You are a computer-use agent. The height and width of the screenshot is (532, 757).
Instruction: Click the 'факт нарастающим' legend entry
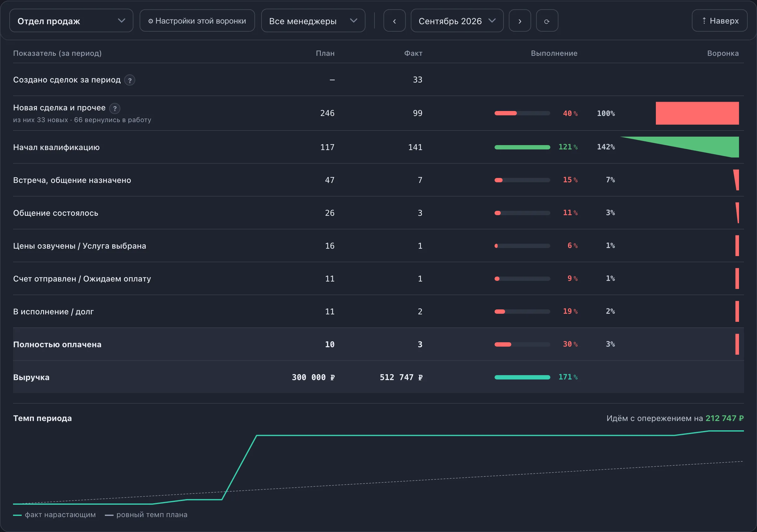54,515
